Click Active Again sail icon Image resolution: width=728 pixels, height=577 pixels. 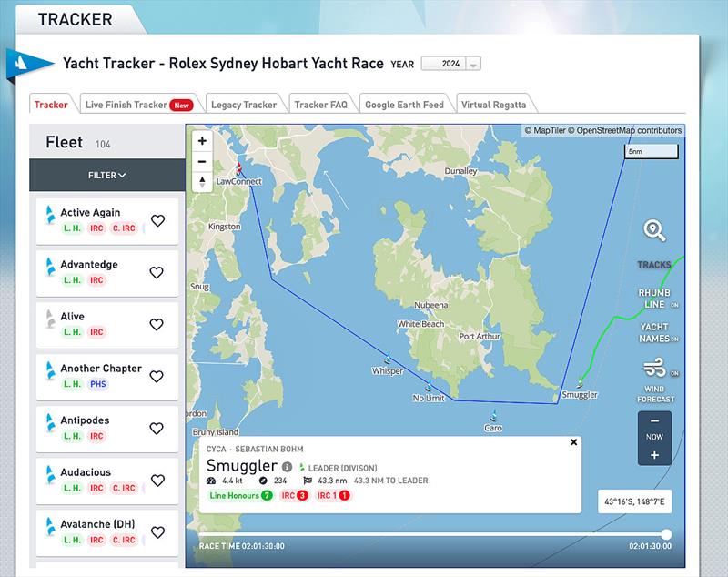(x=50, y=215)
